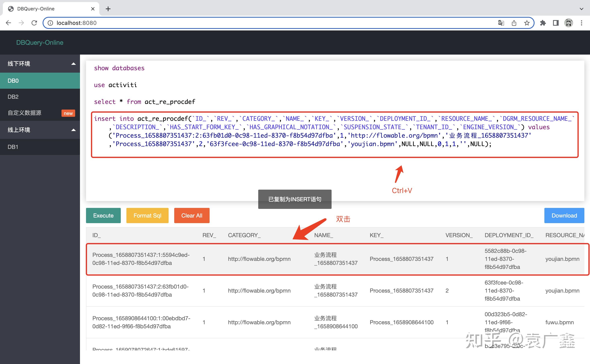Reload the page with refresh icon

click(x=34, y=23)
